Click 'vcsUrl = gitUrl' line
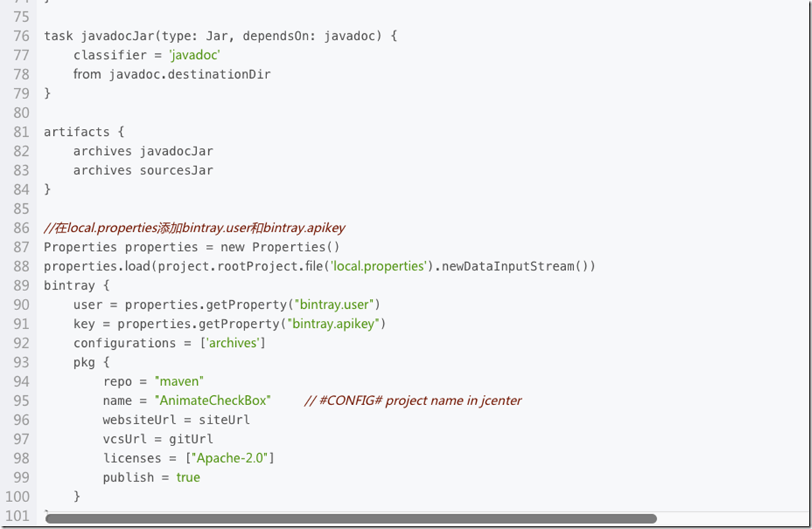Image resolution: width=812 pixels, height=529 pixels. coord(158,439)
